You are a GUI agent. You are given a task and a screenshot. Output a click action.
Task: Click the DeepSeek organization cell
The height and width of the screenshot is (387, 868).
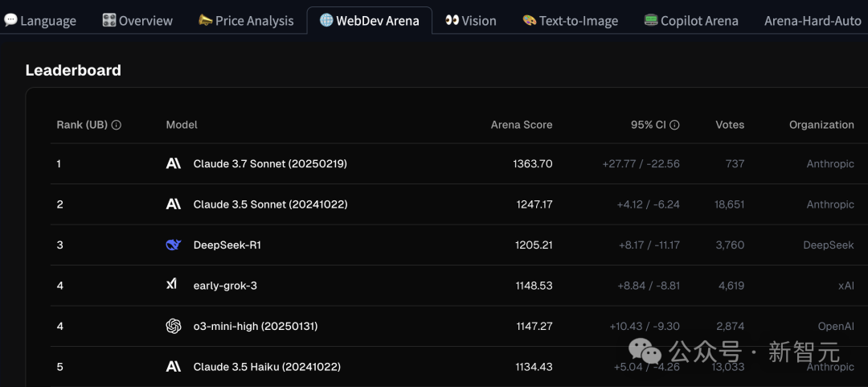pos(828,245)
